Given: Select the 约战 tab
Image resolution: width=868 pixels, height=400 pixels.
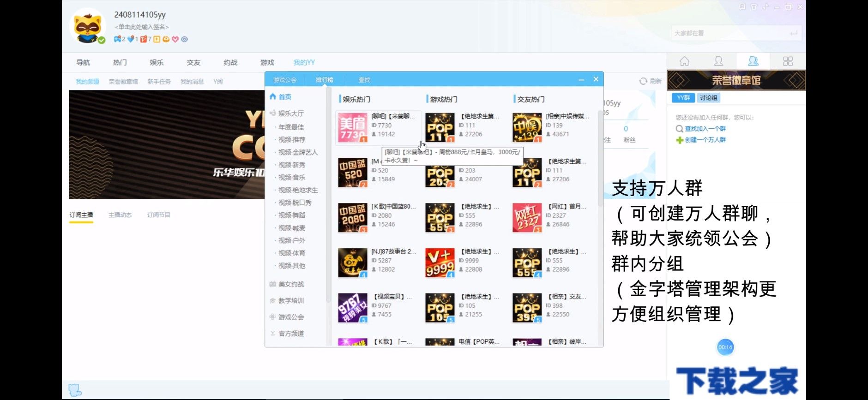Looking at the screenshot, I should (x=230, y=62).
